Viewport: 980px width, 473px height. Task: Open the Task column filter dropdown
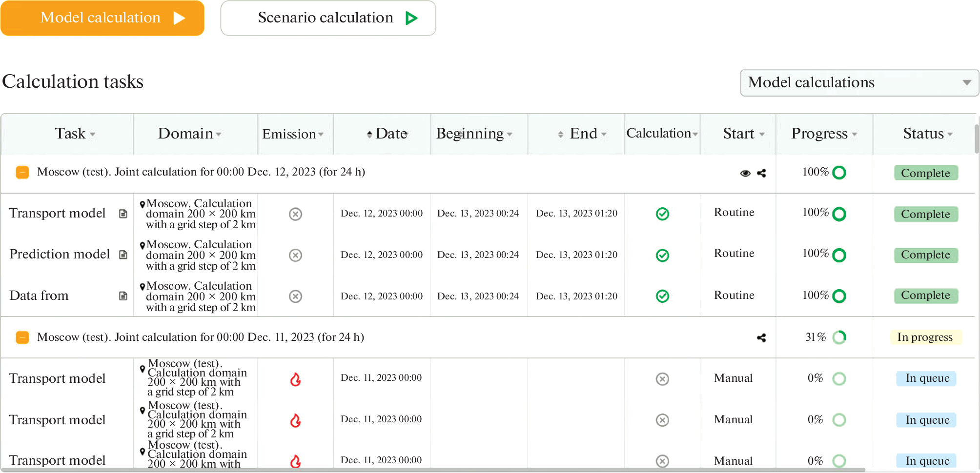pos(93,134)
